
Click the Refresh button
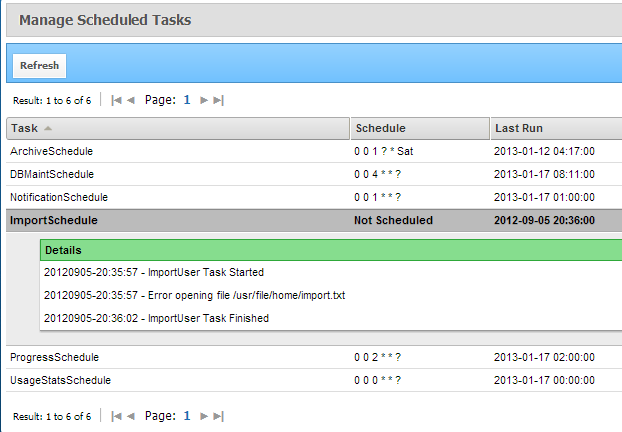(40, 66)
